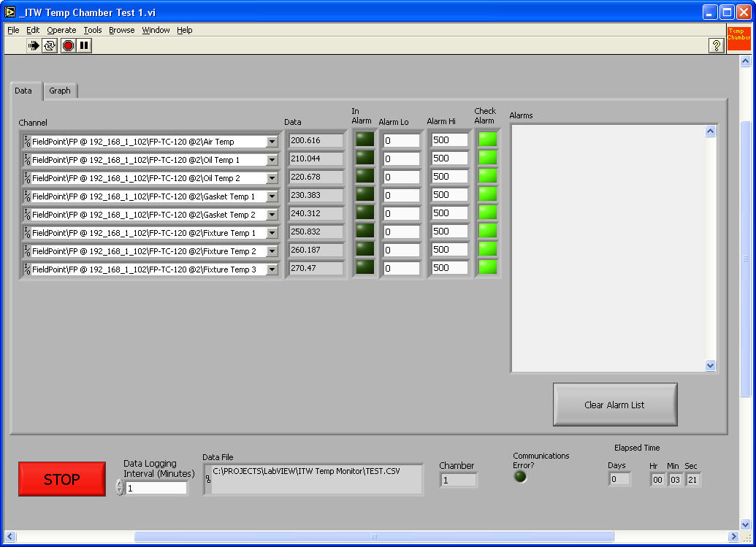Toggle Check Alarm for Oil Temp 2 row

coord(487,175)
